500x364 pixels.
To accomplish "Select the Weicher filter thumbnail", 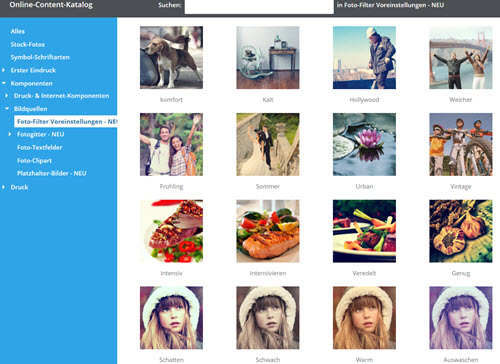I will click(x=461, y=58).
